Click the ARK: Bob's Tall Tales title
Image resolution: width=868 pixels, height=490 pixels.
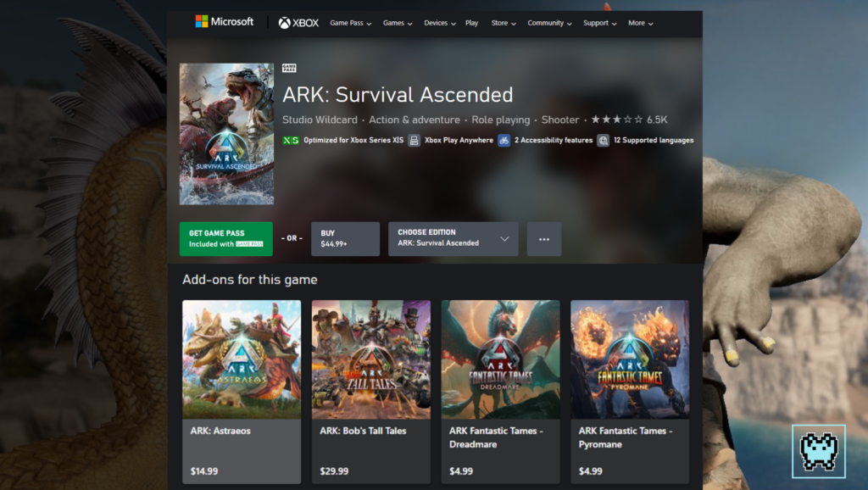[363, 431]
